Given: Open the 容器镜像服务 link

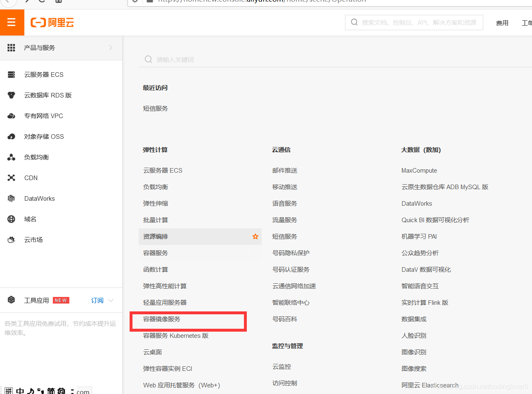Looking at the screenshot, I should tap(162, 319).
